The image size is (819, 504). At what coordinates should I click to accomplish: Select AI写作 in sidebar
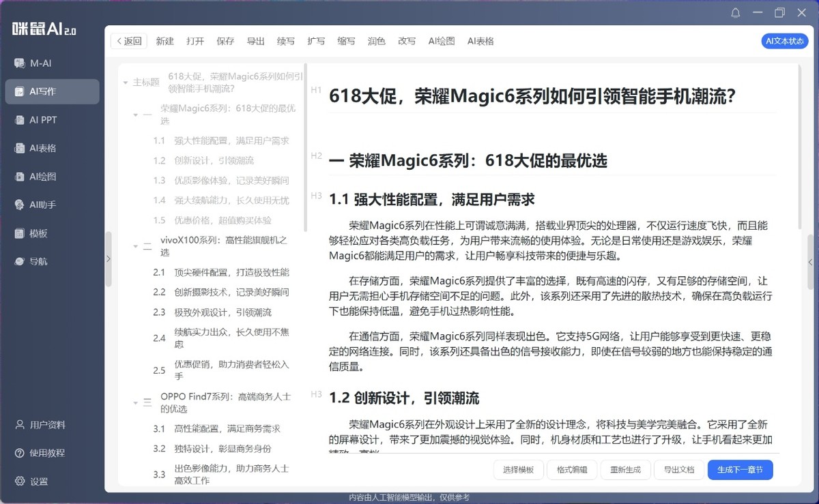52,91
